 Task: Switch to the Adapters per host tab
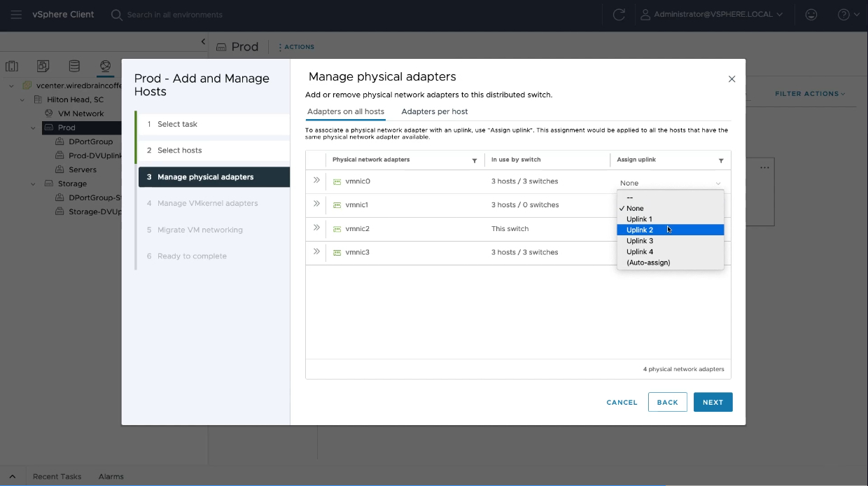point(434,111)
